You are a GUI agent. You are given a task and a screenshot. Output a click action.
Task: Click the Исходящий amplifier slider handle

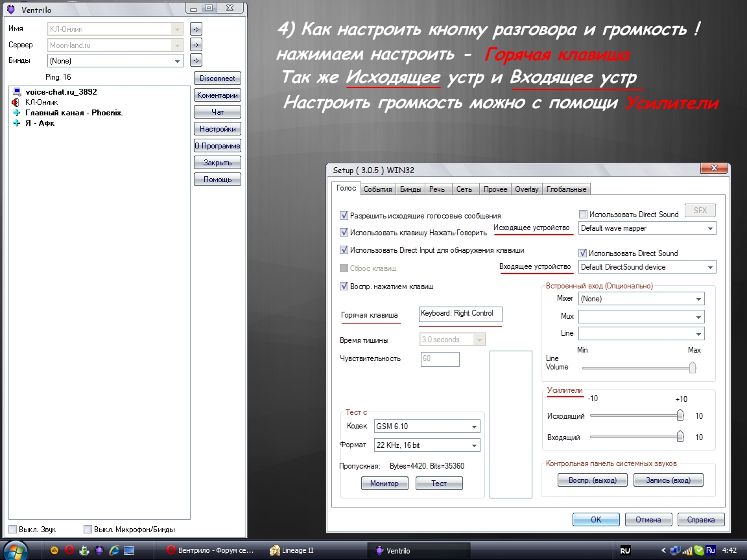click(x=680, y=415)
